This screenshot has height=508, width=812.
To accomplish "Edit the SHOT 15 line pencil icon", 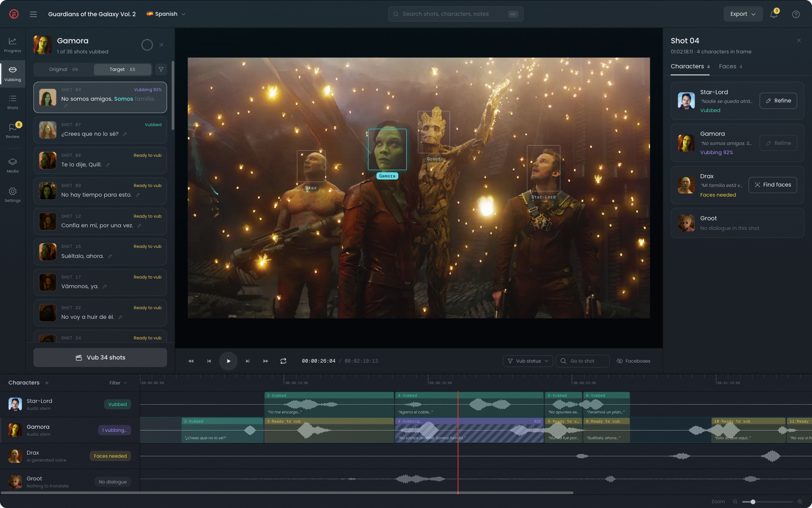I will [110, 256].
